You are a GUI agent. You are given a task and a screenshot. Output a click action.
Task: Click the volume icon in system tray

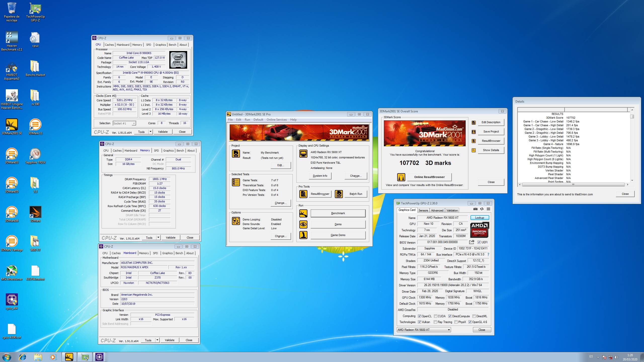pos(616,357)
